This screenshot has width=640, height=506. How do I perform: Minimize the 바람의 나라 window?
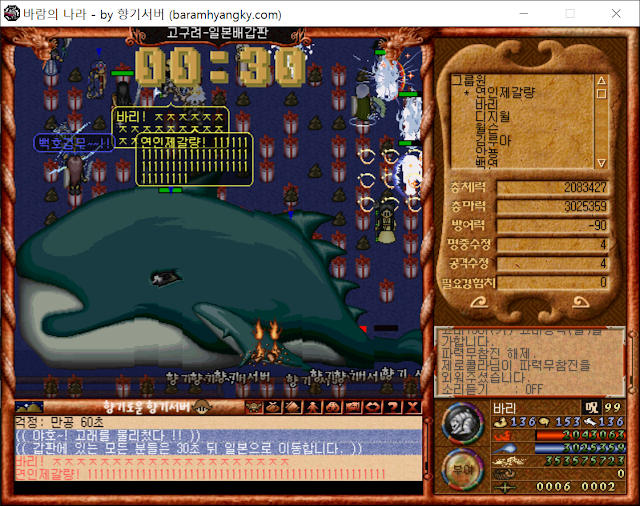pyautogui.click(x=524, y=13)
